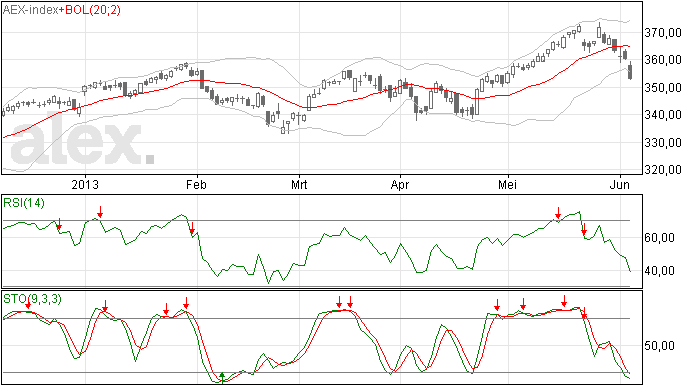Click the green buy arrow in stochastic panel

[x=222, y=378]
